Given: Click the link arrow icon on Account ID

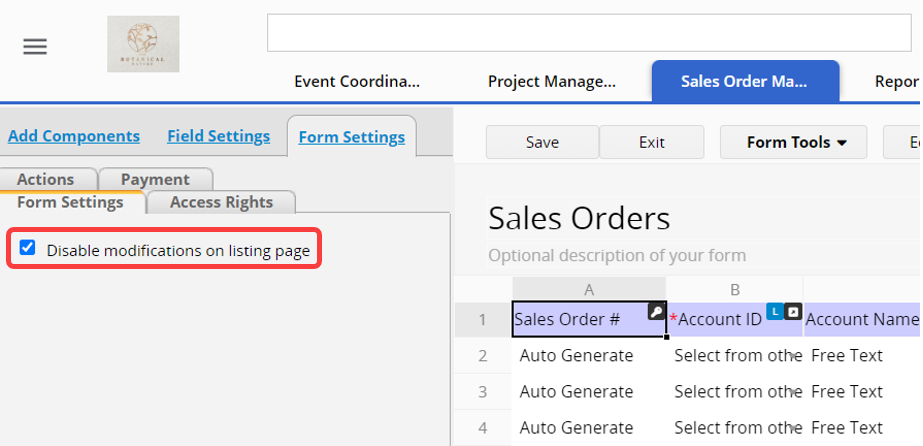Looking at the screenshot, I should [x=792, y=312].
